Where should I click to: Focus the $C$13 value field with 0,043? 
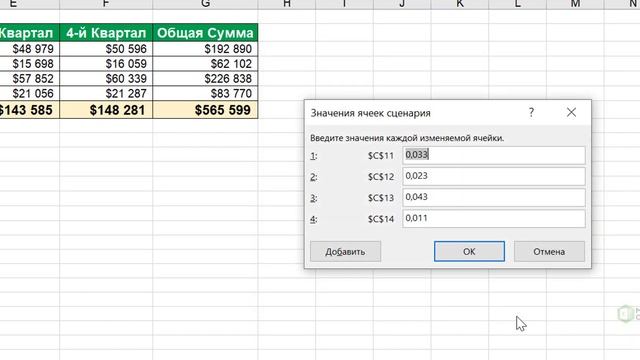[x=494, y=198]
